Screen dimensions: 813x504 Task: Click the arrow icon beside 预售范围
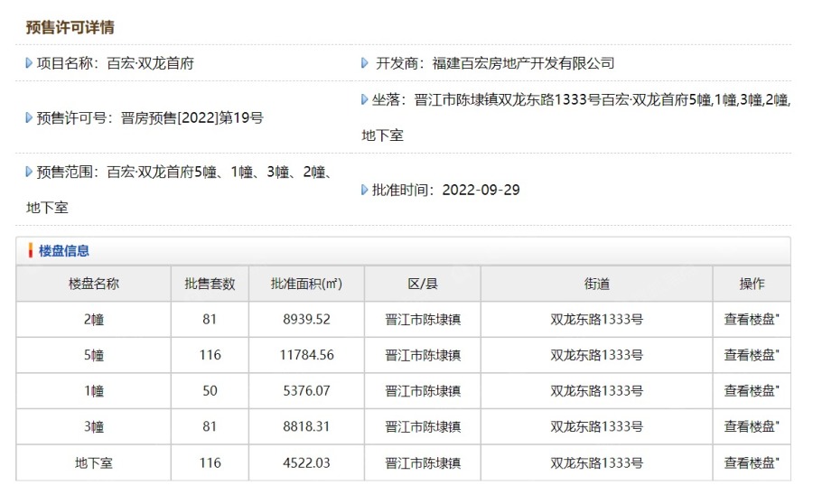(29, 172)
